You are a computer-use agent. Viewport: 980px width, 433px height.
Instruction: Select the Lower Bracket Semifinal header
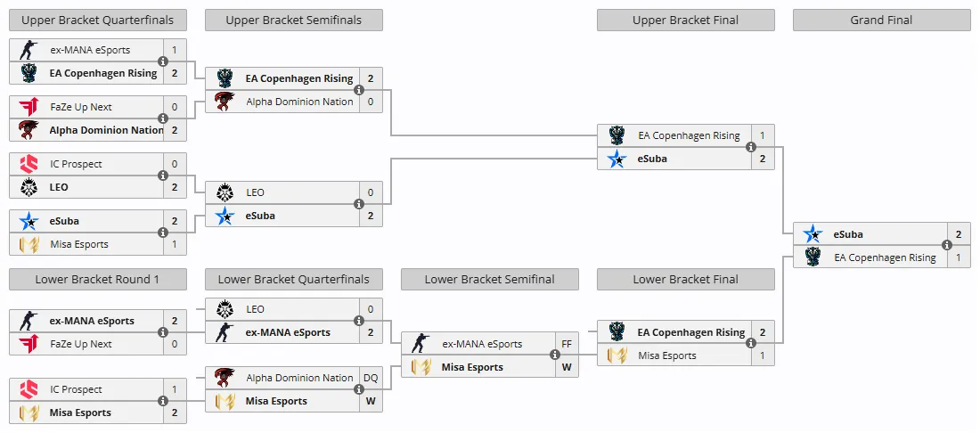489,279
